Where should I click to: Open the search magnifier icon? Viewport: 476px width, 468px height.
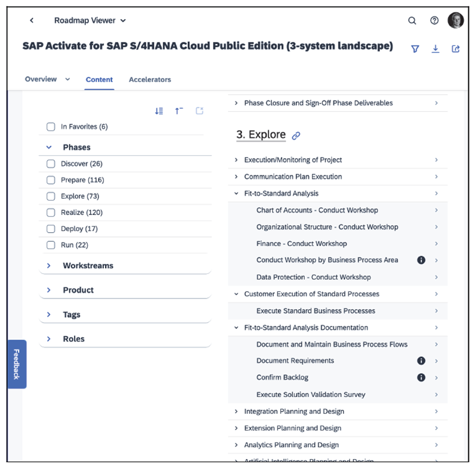click(412, 21)
